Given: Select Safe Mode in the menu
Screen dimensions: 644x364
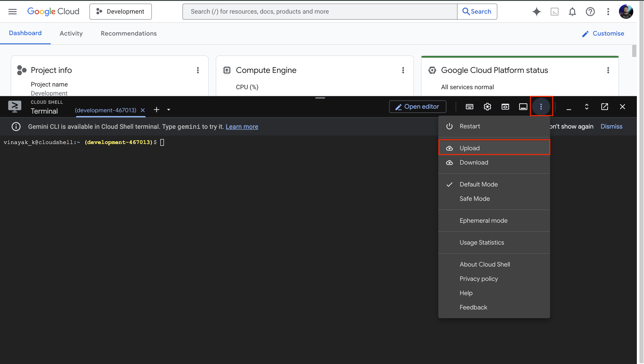Looking at the screenshot, I should [x=494, y=199].
